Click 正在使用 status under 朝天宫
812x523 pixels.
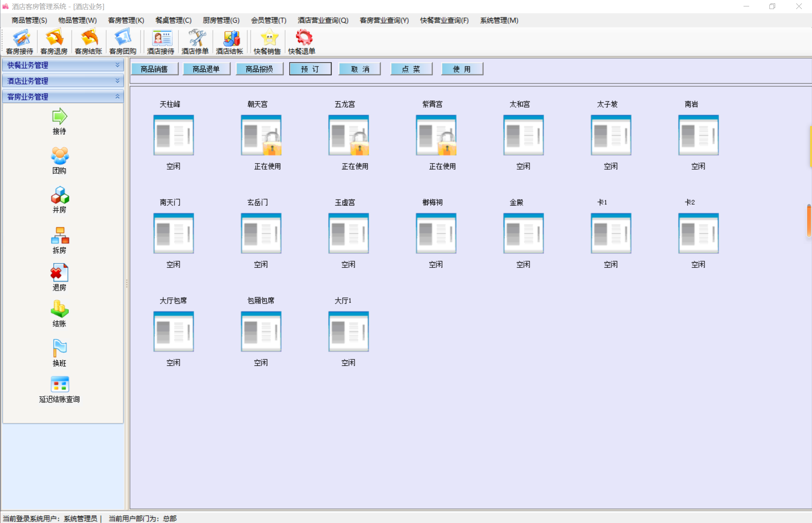pyautogui.click(x=268, y=166)
